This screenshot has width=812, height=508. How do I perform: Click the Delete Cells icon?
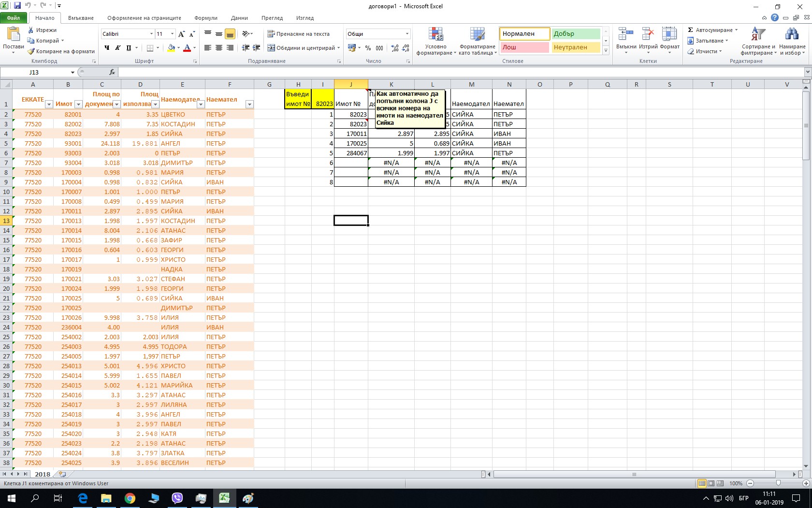click(648, 35)
